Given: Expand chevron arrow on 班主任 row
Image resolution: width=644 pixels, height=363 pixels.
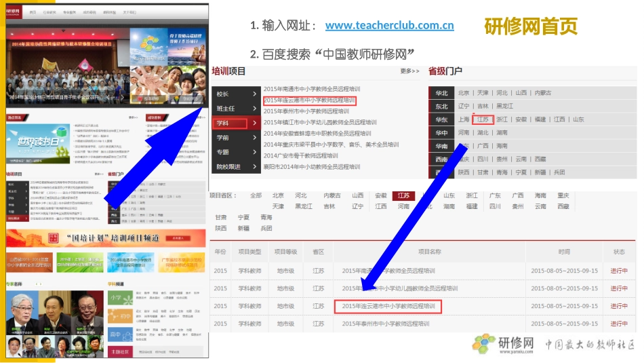Looking at the screenshot, I should [254, 109].
